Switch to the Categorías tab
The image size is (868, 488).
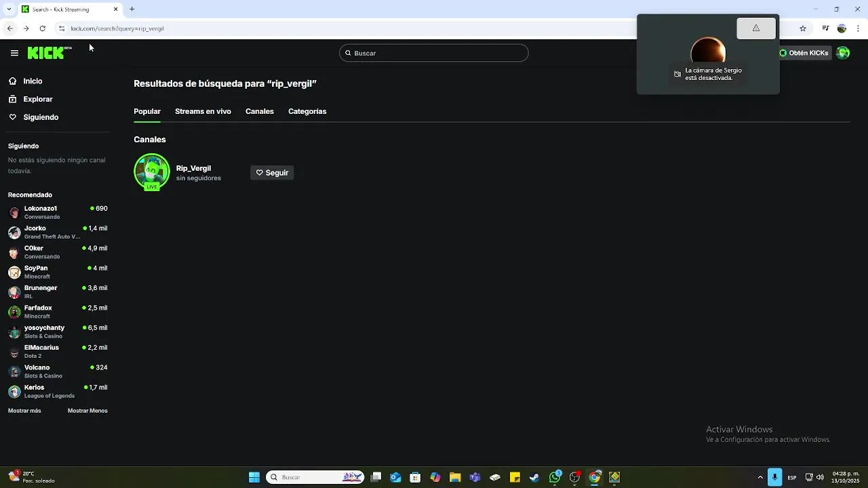coord(307,111)
